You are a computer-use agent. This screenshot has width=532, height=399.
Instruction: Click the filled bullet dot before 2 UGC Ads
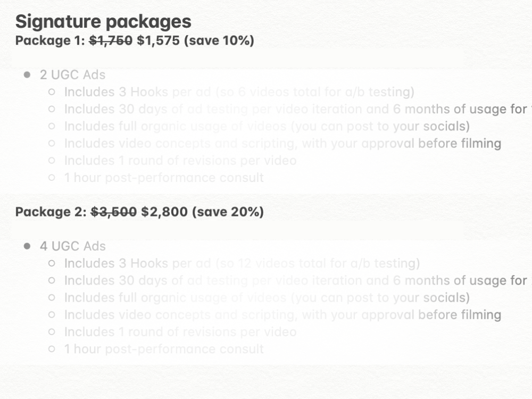[27, 74]
